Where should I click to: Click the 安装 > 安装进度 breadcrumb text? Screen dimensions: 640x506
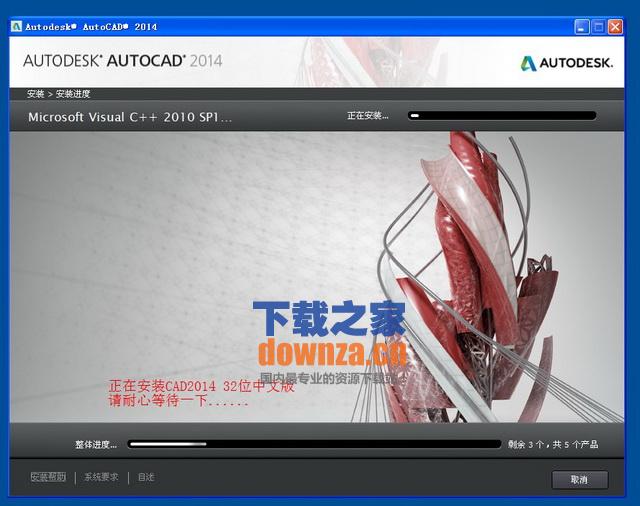click(58, 94)
